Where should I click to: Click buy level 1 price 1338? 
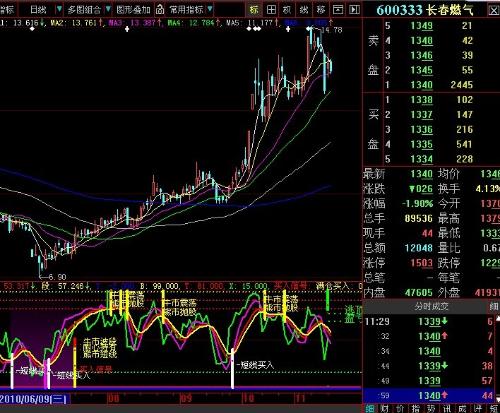422,100
